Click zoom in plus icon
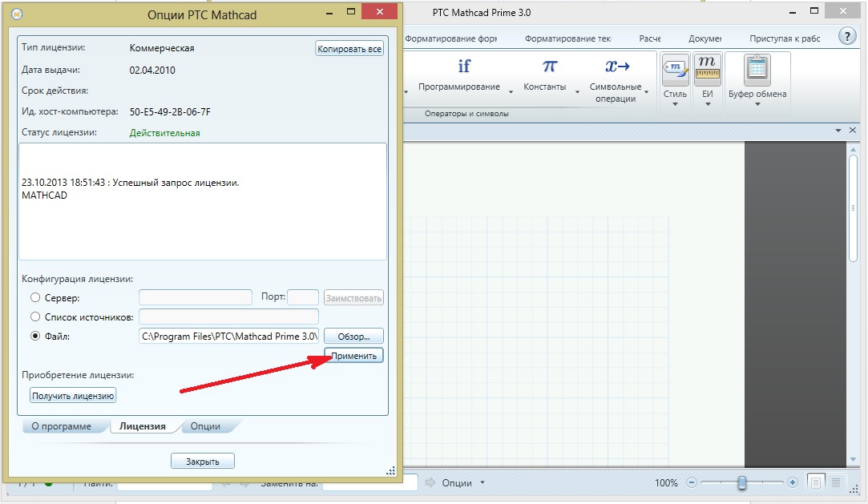Screen dimensions: 868x504 pyautogui.click(x=792, y=482)
